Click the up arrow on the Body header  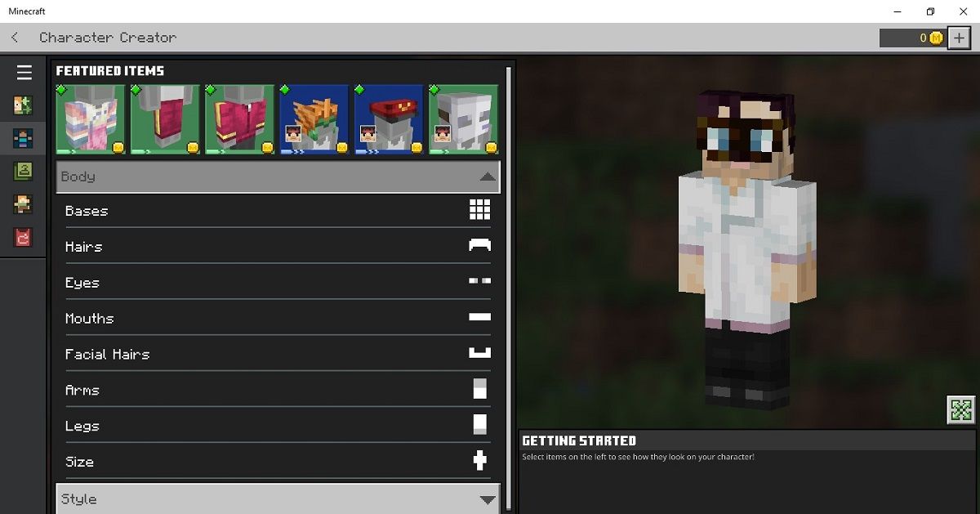pyautogui.click(x=488, y=177)
